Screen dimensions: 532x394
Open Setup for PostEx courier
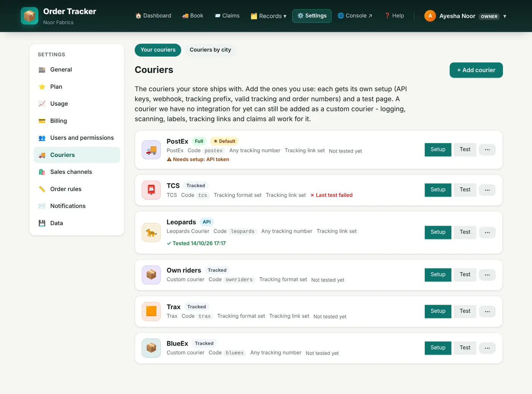click(438, 150)
